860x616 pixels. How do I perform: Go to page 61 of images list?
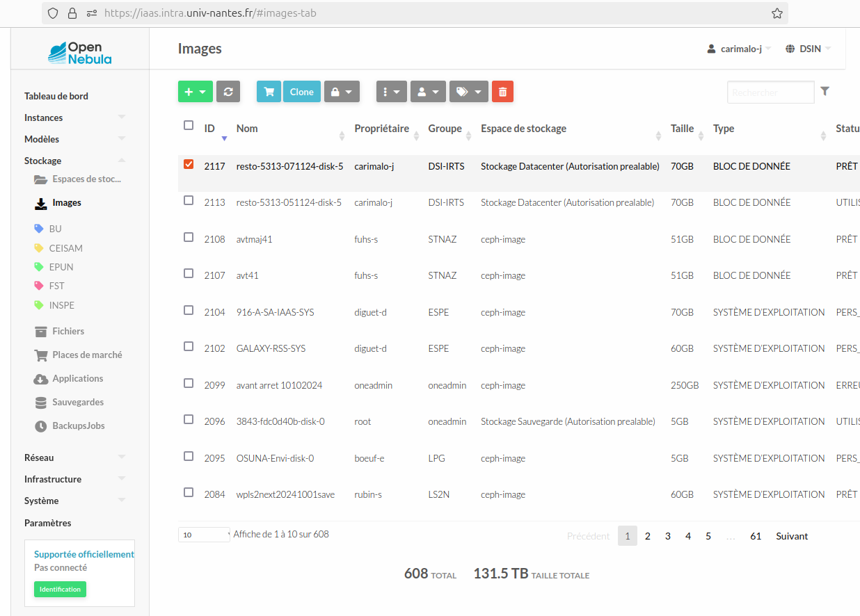(x=756, y=535)
